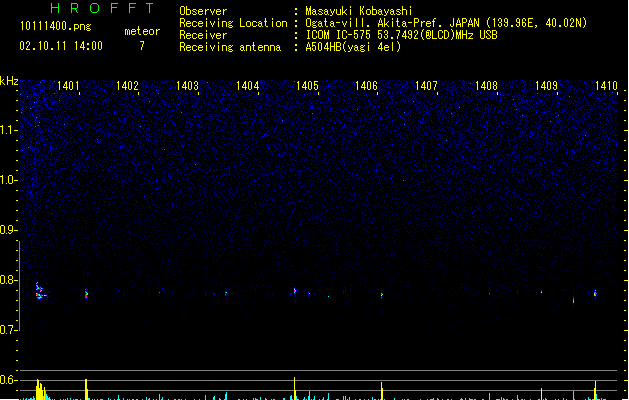Click the HROFFT title text
Screen dimensions: 629x400
[x=103, y=8]
